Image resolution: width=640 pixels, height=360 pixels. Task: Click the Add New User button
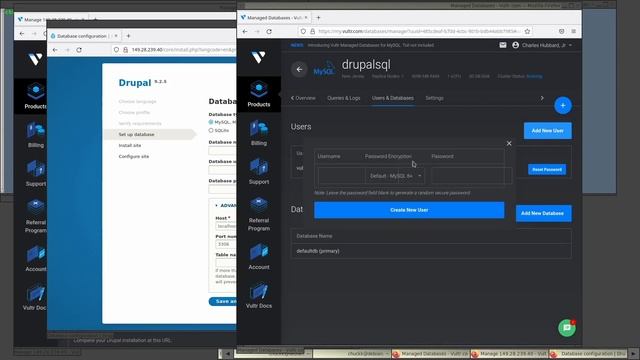[x=547, y=131]
